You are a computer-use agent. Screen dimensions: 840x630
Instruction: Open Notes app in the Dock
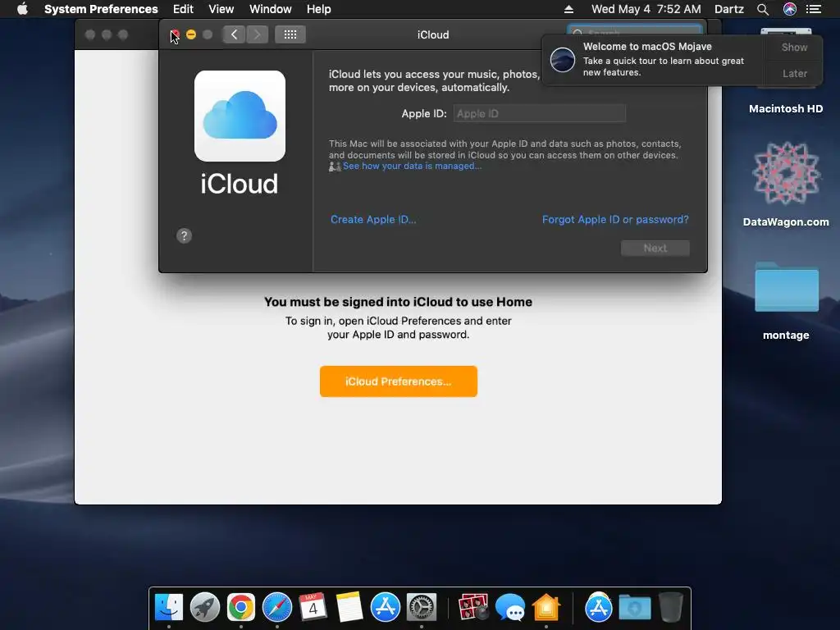[x=349, y=608]
